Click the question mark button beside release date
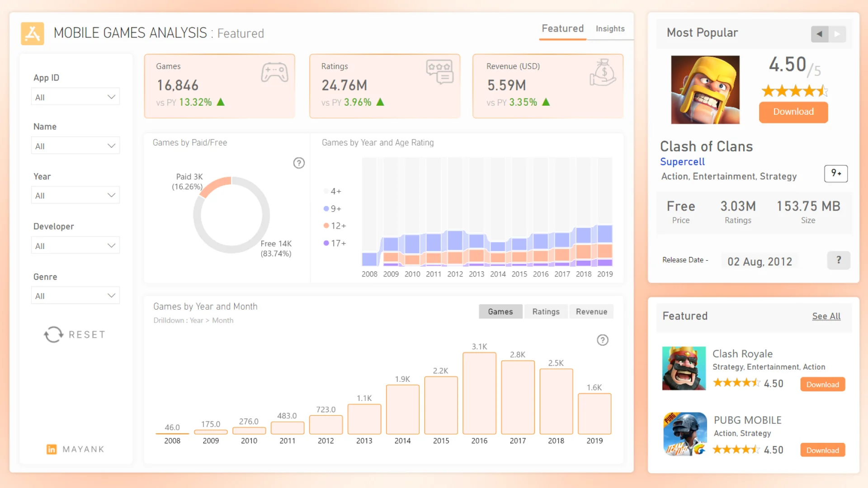The height and width of the screenshot is (488, 868). click(839, 260)
